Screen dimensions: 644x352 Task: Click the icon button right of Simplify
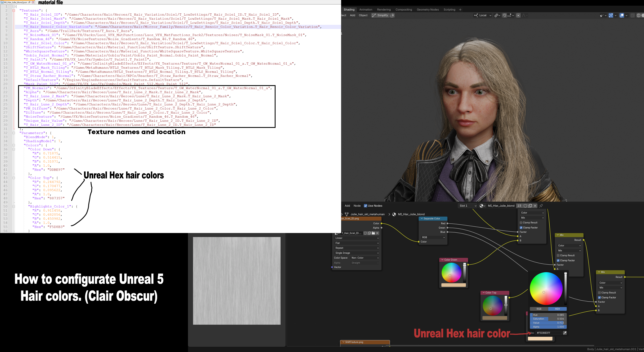pyautogui.click(x=392, y=15)
